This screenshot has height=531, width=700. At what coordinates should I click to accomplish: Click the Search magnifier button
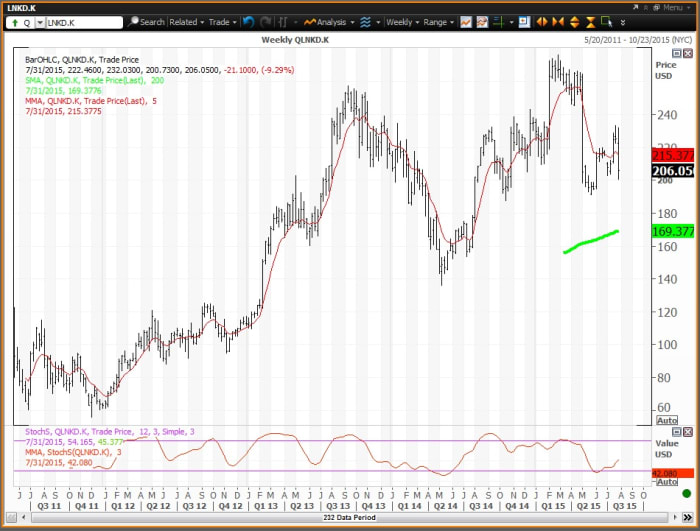tap(147, 21)
